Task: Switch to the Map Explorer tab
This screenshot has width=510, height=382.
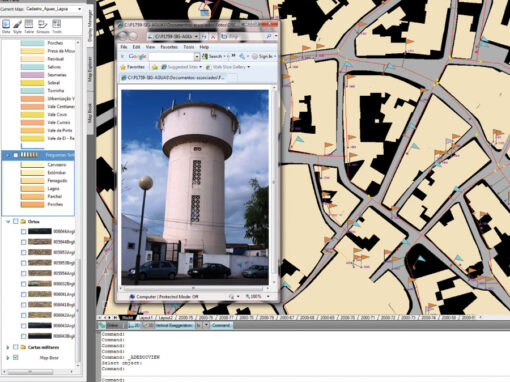Action: pyautogui.click(x=90, y=69)
